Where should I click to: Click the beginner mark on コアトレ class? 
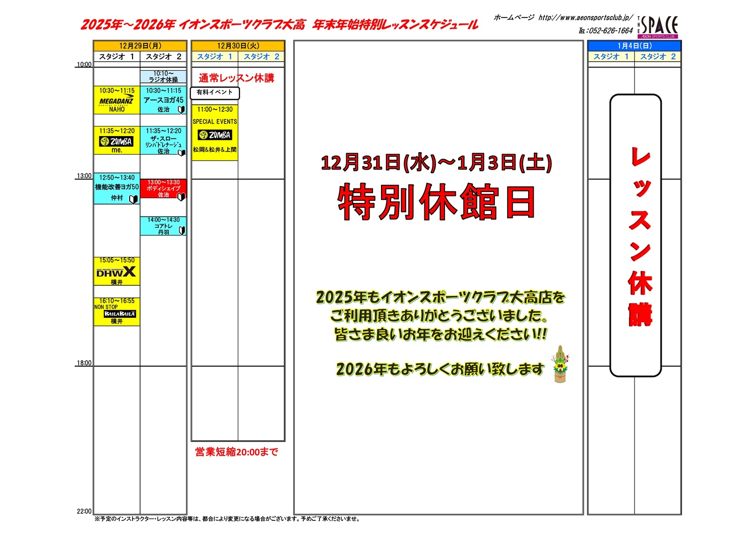coord(182,230)
